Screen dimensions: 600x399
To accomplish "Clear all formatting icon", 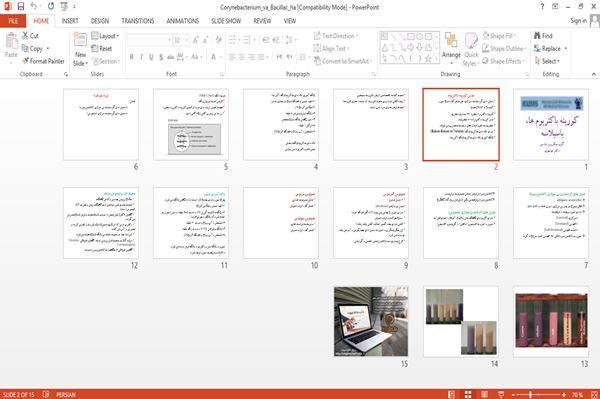I will click(218, 40).
